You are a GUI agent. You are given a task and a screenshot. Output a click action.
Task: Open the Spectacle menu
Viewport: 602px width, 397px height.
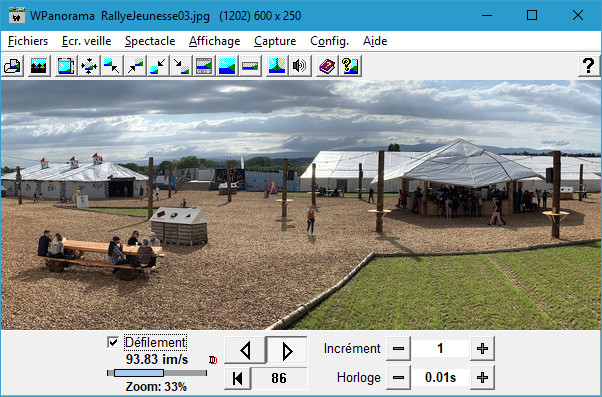(x=150, y=41)
